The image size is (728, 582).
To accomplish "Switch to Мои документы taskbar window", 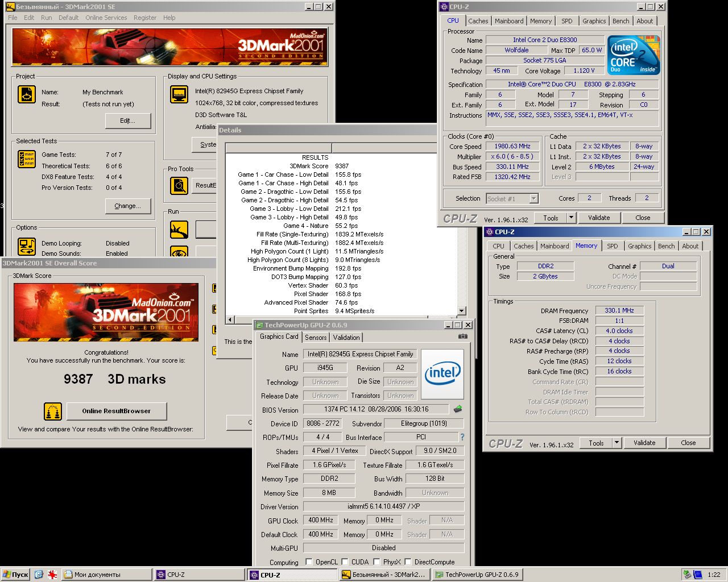I will (106, 575).
